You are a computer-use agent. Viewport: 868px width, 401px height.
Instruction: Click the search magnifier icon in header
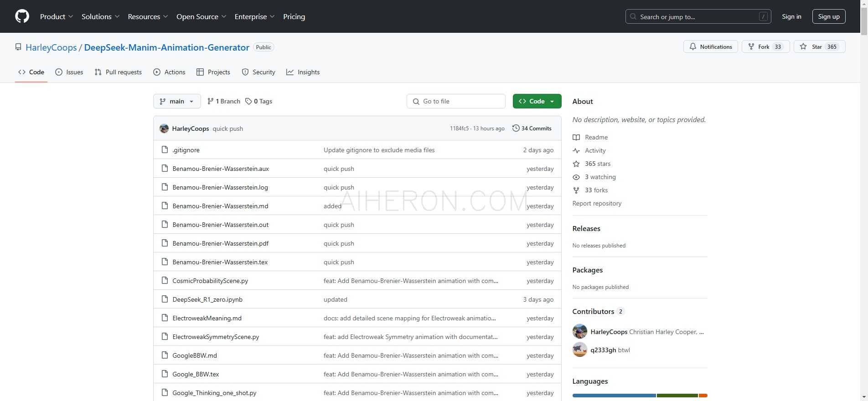click(x=633, y=17)
